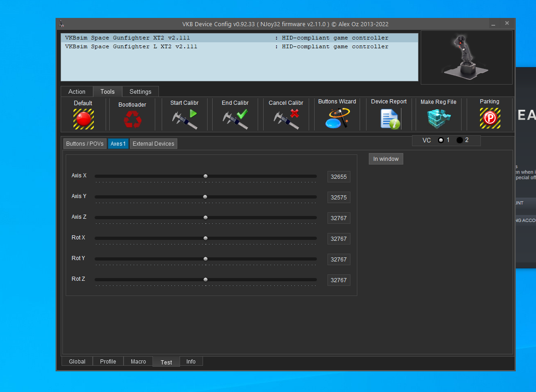The image size is (536, 392).
Task: Click the Default red button icon
Action: (x=84, y=119)
